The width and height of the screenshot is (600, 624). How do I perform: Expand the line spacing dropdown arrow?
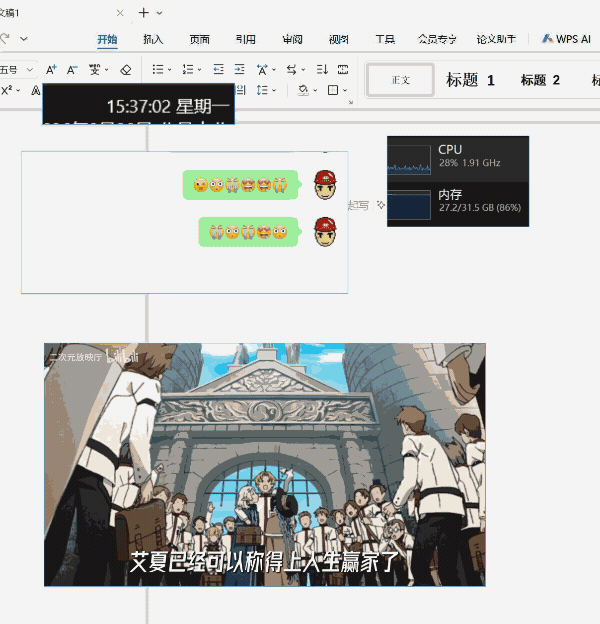(x=274, y=91)
